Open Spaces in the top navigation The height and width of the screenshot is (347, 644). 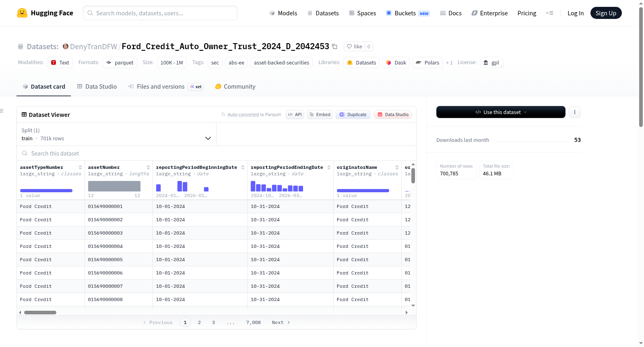coord(362,13)
